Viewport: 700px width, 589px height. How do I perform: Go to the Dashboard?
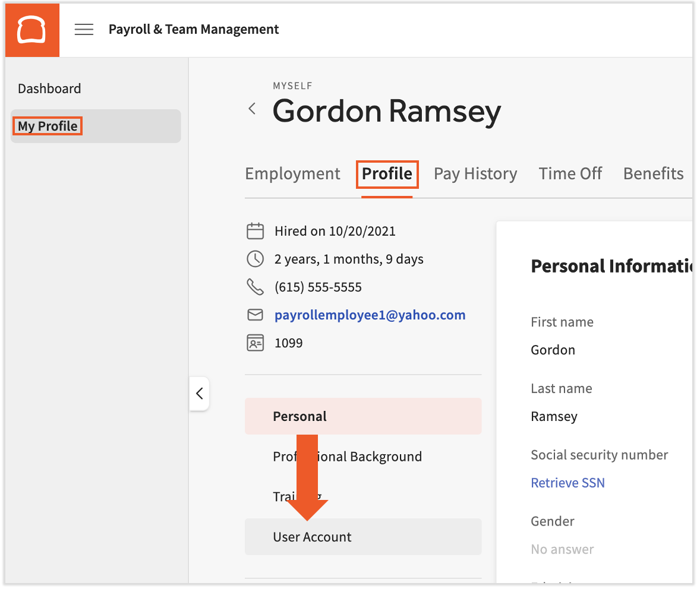[x=49, y=88]
